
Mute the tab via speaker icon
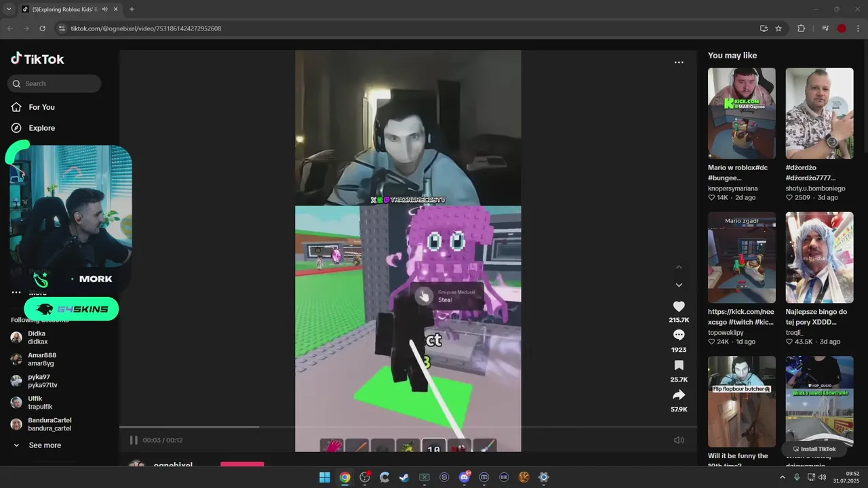[104, 9]
